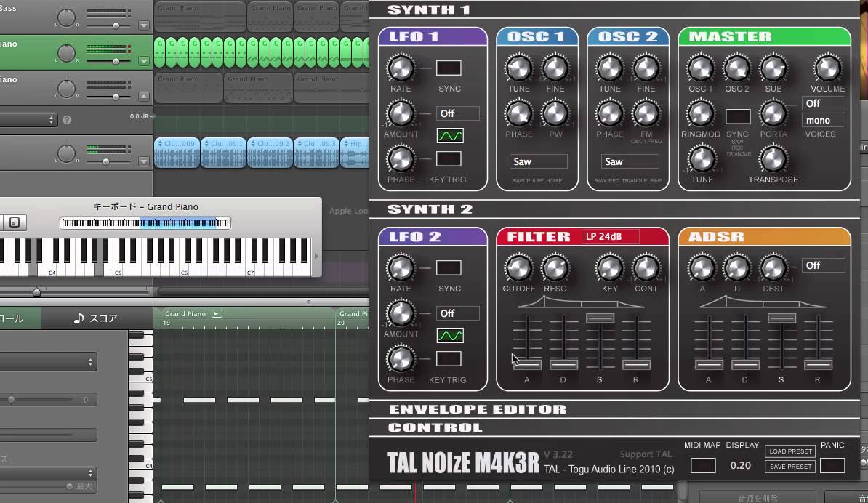The height and width of the screenshot is (503, 868).
Task: Click the FILTER RESO knob
Action: (x=555, y=267)
